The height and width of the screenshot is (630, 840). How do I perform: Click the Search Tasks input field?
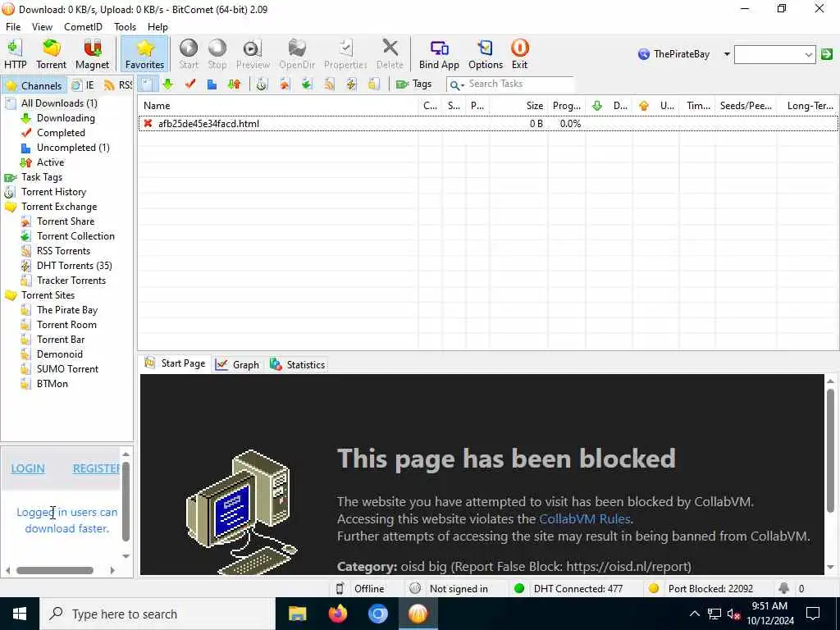[x=519, y=84]
